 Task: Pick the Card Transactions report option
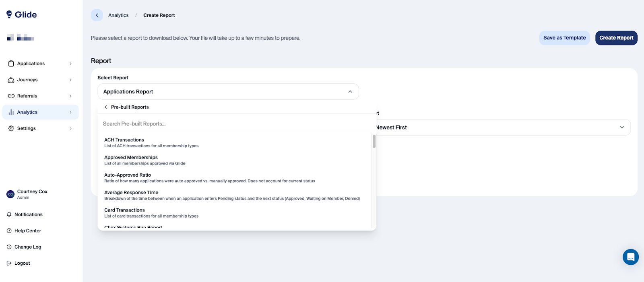click(124, 210)
